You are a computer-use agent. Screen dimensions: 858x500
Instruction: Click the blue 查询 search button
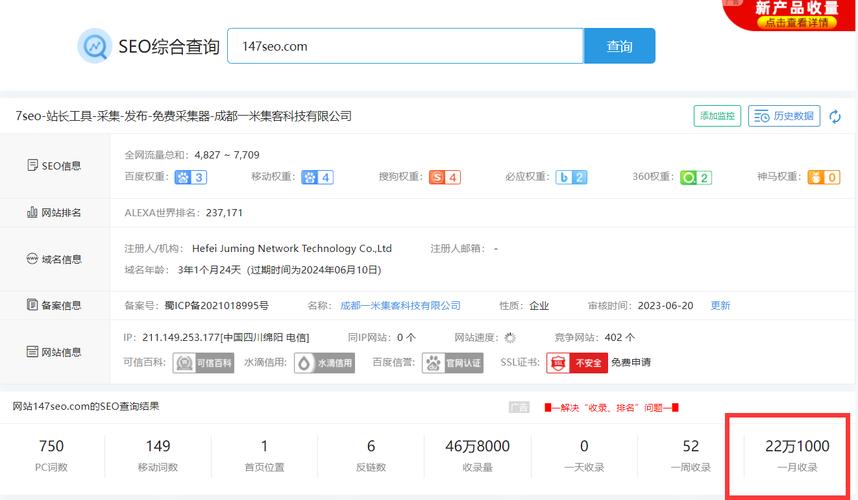pyautogui.click(x=619, y=46)
